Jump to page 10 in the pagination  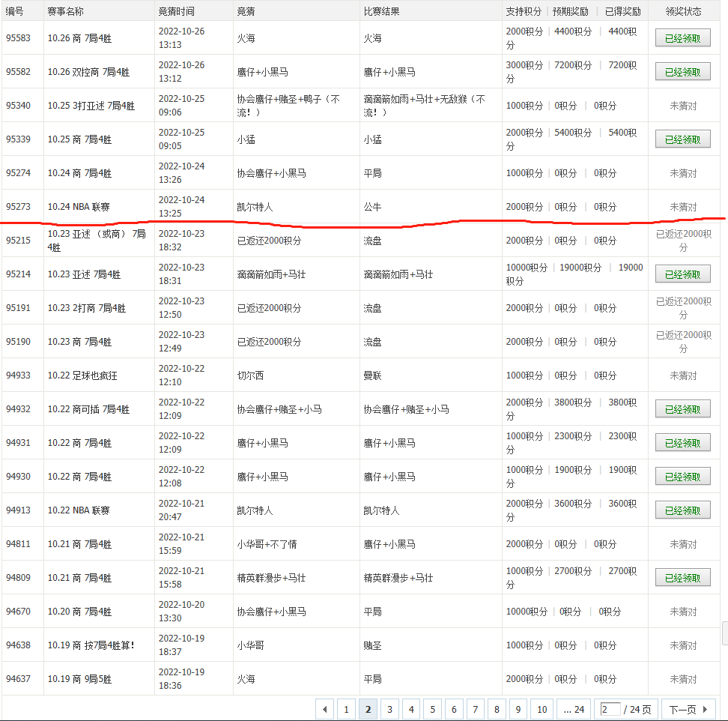(x=542, y=709)
